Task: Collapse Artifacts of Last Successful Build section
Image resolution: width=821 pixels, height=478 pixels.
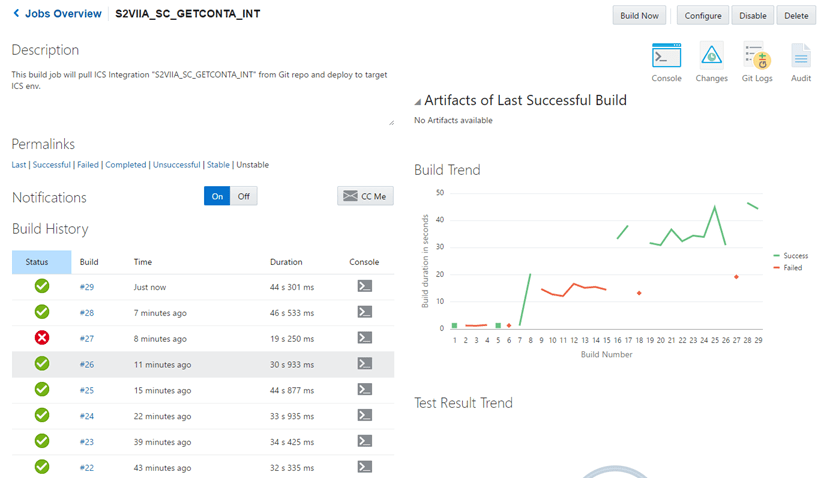Action: 418,101
